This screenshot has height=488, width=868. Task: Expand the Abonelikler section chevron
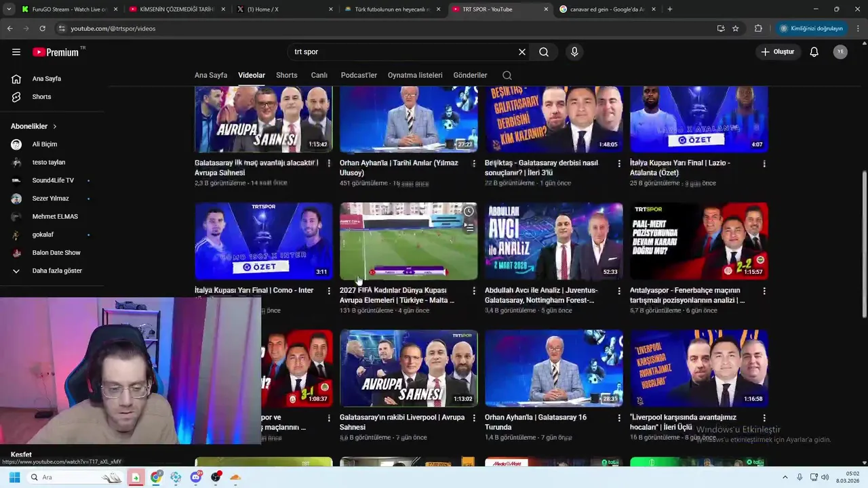click(x=55, y=127)
